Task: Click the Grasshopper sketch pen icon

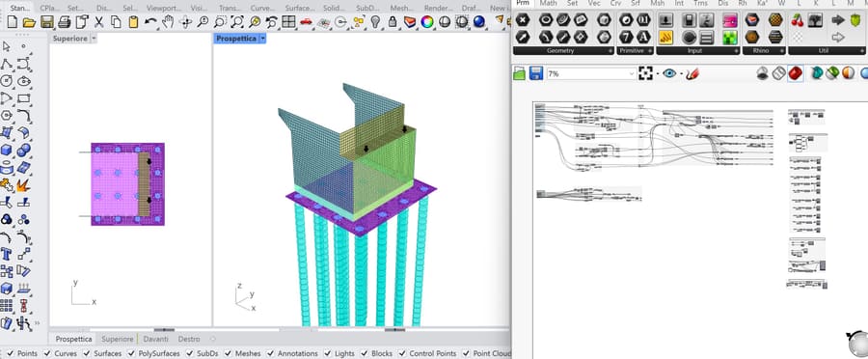Action: click(692, 73)
